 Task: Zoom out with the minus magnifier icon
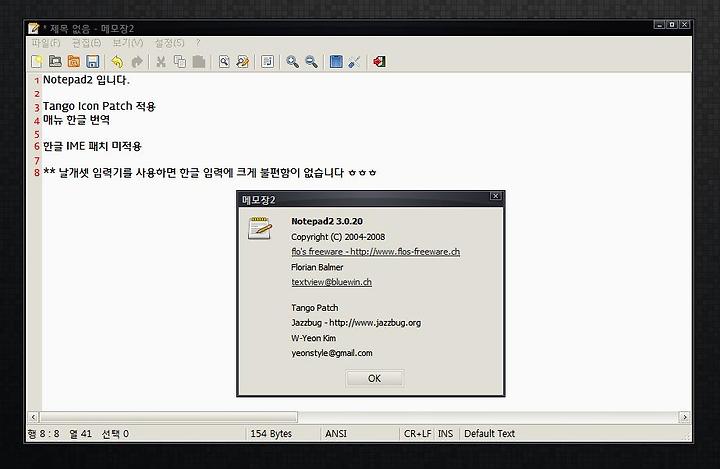click(x=311, y=62)
